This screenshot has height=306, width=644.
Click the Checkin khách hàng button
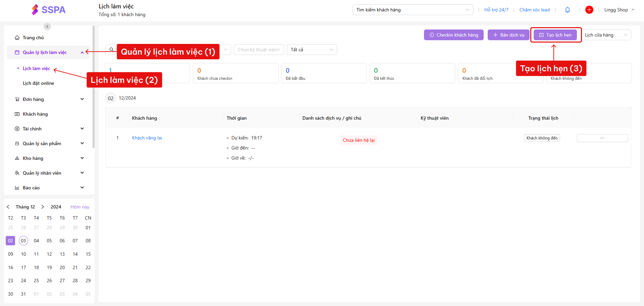pos(453,35)
